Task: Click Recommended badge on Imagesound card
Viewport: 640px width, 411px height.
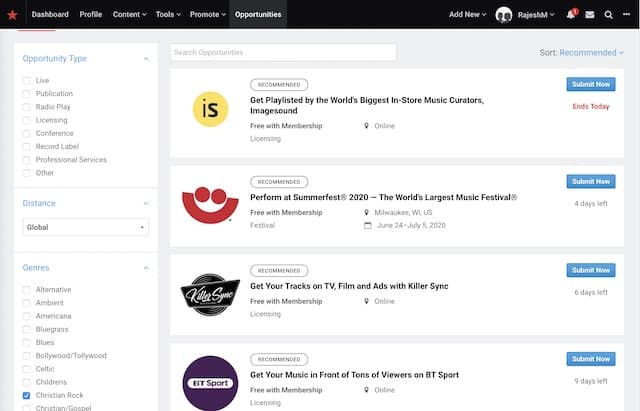Action: coord(279,84)
